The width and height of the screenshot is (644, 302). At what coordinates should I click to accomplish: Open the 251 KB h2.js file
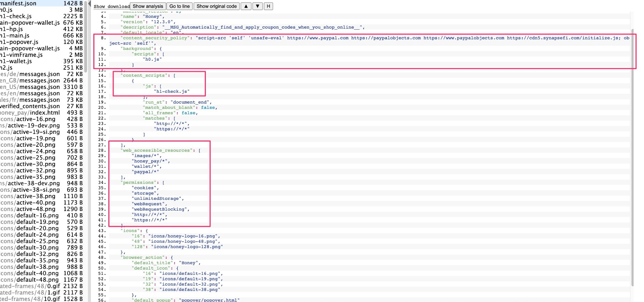41,68
